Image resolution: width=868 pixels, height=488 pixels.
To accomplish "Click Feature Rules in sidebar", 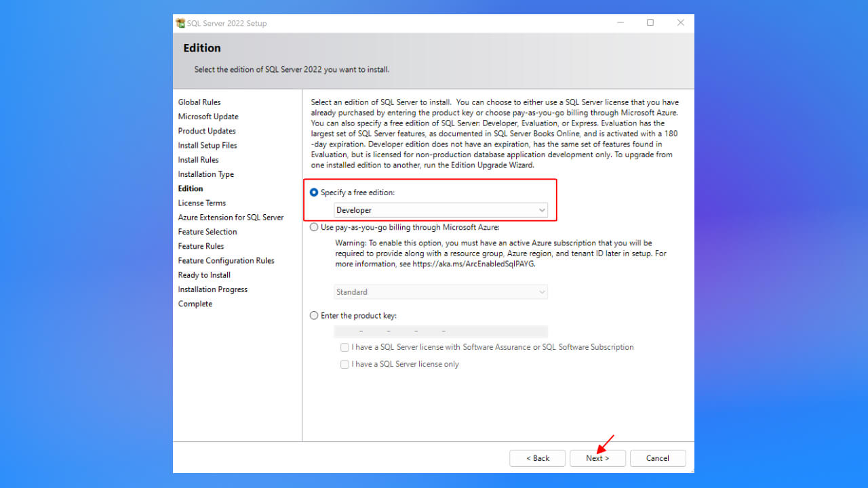I will click(x=201, y=246).
